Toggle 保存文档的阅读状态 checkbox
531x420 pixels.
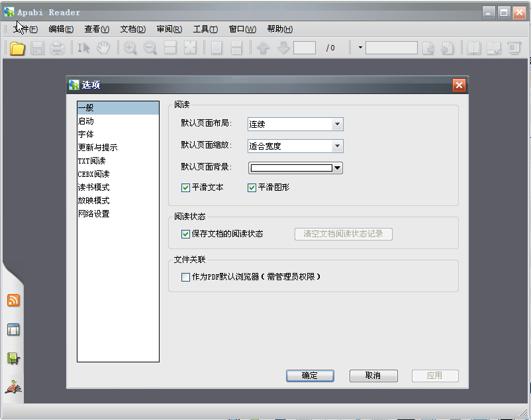[x=185, y=234]
